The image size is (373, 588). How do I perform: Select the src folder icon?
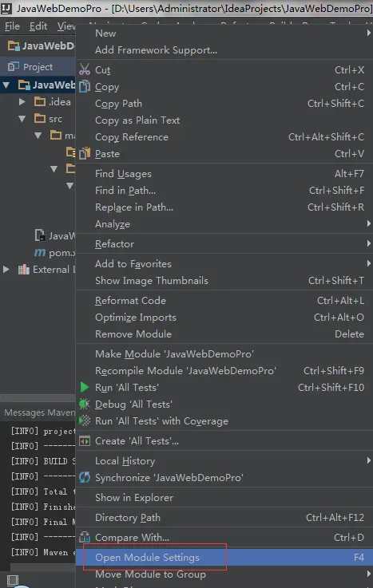[x=40, y=119]
